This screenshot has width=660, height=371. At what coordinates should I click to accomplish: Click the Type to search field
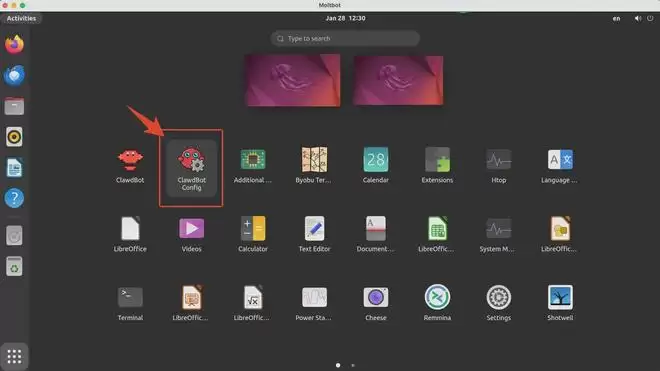point(345,38)
